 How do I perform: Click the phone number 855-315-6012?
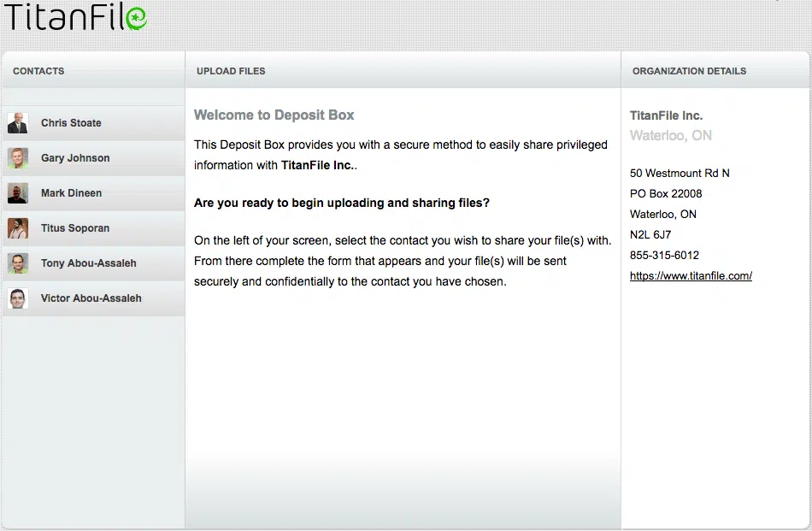tap(664, 256)
